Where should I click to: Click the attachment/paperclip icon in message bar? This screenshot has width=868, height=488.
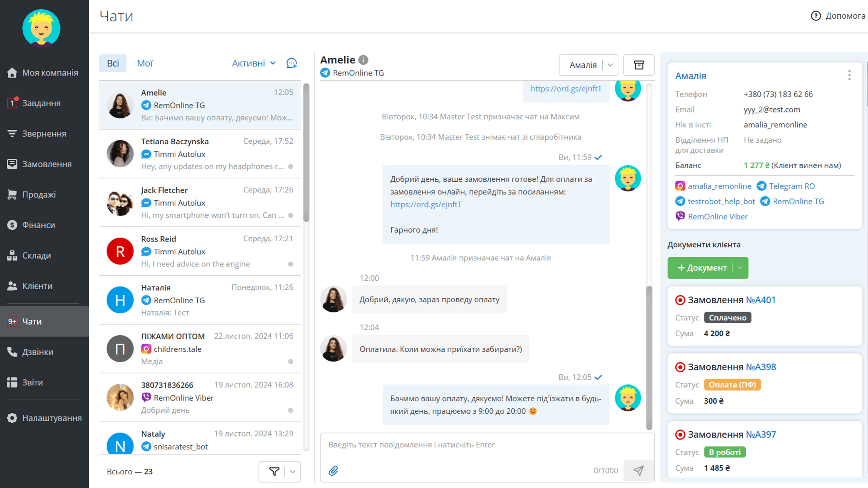[334, 471]
